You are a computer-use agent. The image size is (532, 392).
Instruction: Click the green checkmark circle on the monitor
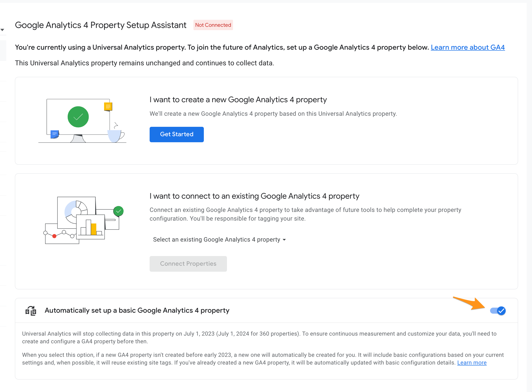[x=78, y=117]
